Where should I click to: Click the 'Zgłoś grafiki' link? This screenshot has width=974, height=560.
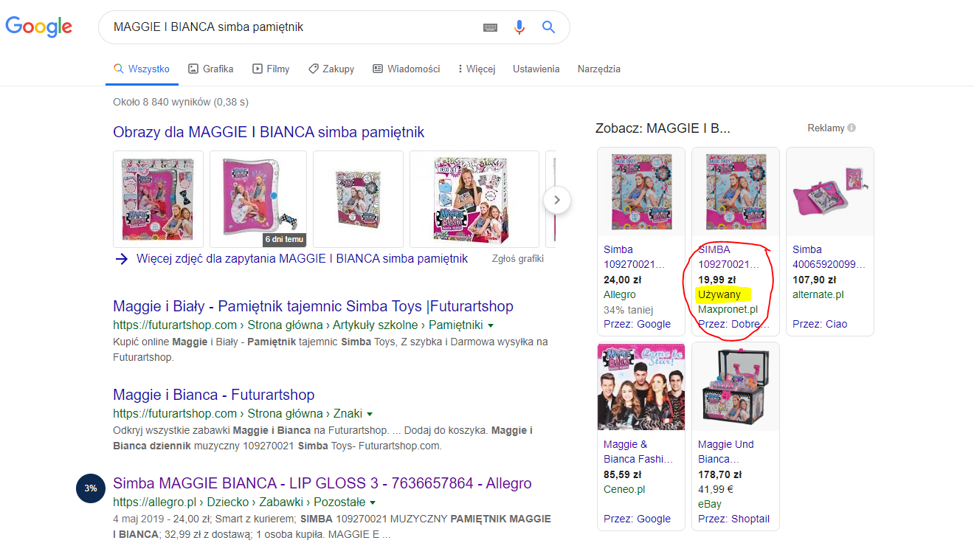[518, 259]
